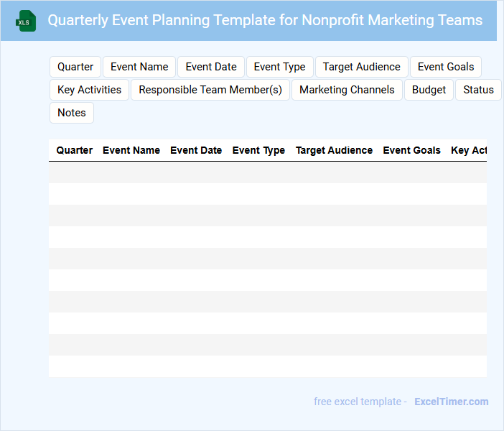This screenshot has height=431, width=504.
Task: Click the Event Name column header
Action: tap(131, 150)
